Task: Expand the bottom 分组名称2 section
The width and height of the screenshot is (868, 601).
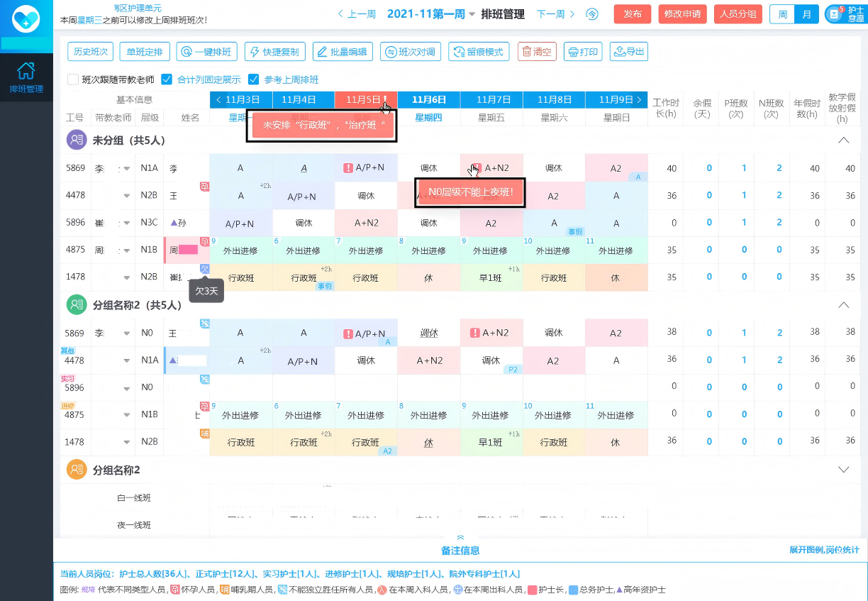Action: [x=843, y=470]
